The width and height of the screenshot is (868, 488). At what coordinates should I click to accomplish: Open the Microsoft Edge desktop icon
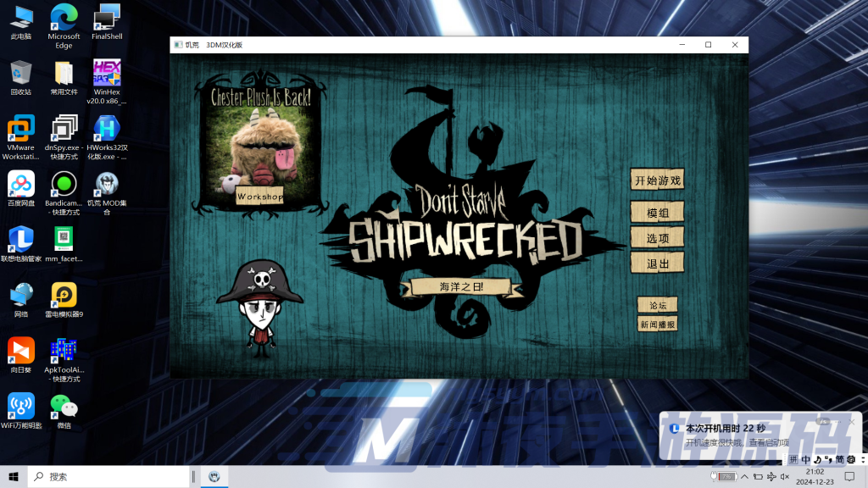(x=64, y=19)
